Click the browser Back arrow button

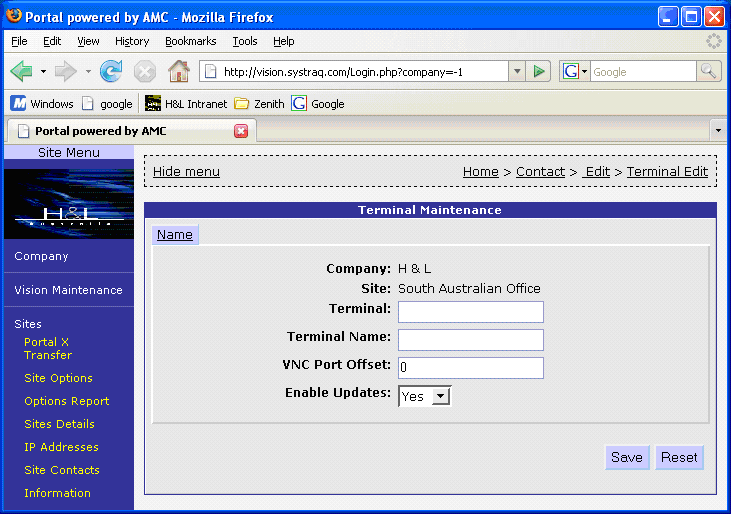point(21,71)
